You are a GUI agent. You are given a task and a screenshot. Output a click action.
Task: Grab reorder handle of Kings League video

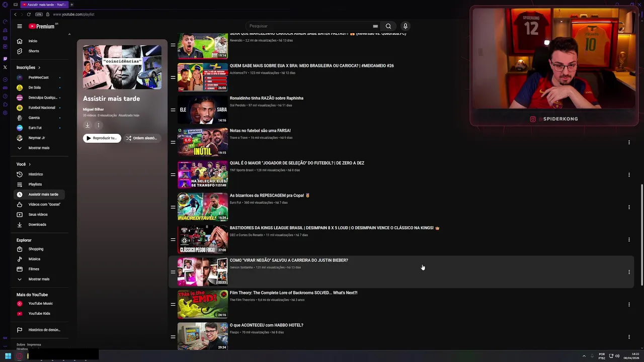173,239
